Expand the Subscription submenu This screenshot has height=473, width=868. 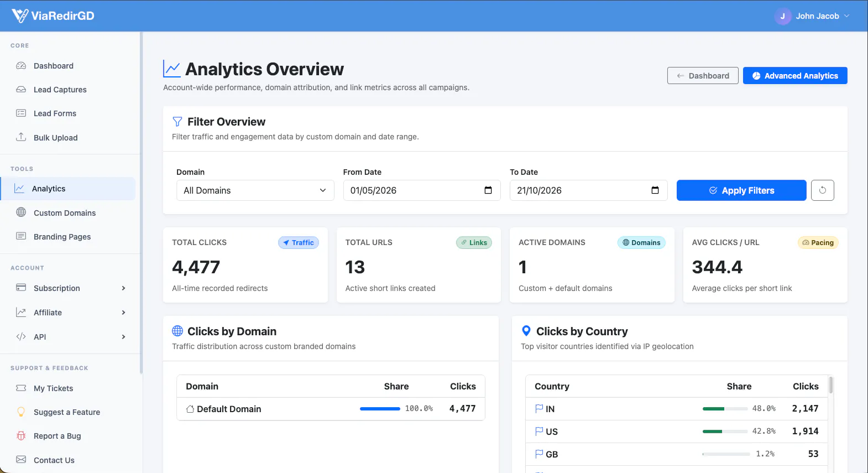[x=123, y=288]
